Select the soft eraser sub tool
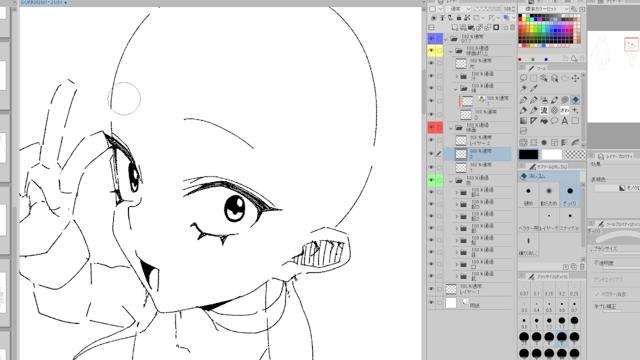Screen dimensions: 640x360 tap(549, 195)
